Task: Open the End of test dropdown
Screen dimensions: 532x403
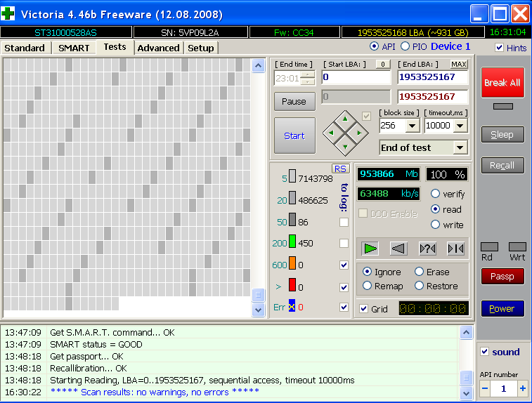Action: (x=460, y=147)
